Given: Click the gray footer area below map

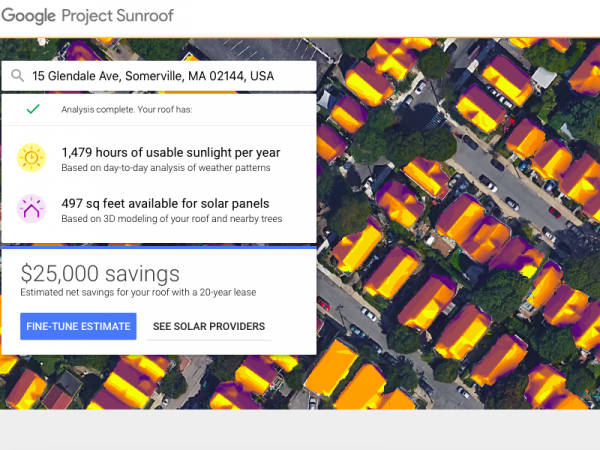Looking at the screenshot, I should 300,430.
